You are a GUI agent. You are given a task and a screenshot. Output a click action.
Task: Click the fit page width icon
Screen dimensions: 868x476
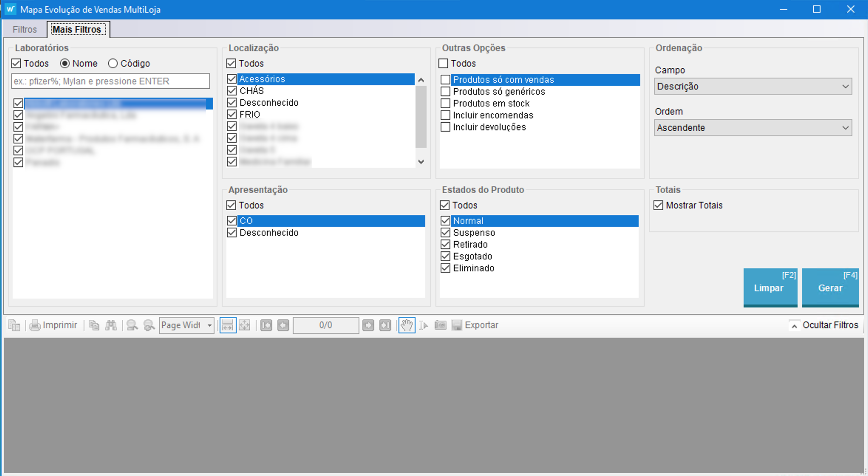(228, 325)
